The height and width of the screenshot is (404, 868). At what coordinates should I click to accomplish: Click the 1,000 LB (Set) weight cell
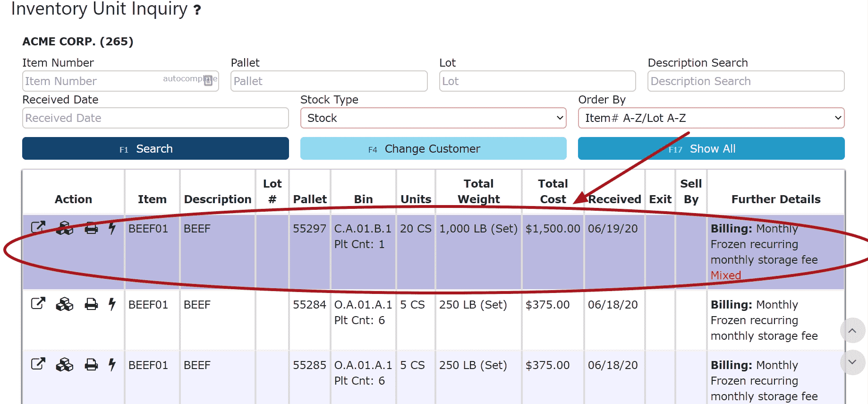pos(478,229)
